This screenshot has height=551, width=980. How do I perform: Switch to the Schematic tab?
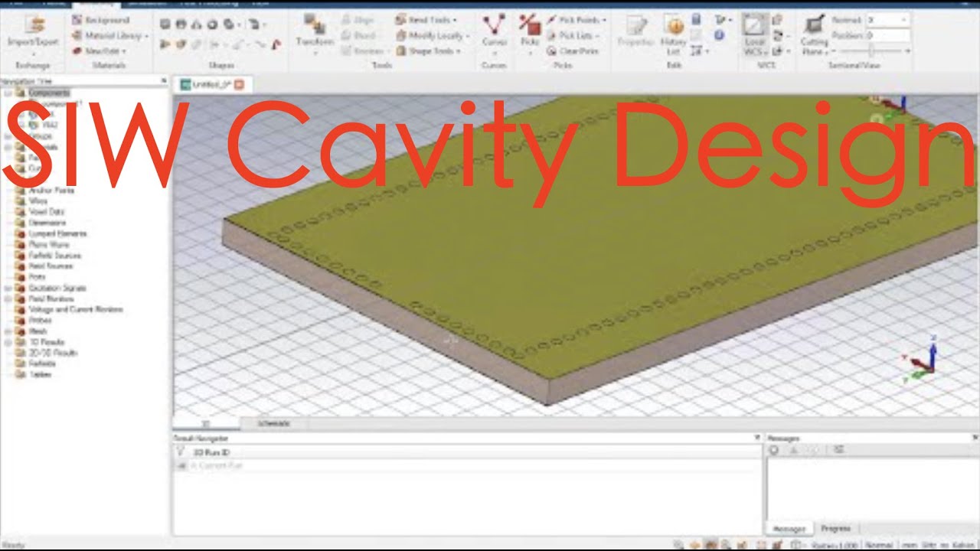pos(273,422)
